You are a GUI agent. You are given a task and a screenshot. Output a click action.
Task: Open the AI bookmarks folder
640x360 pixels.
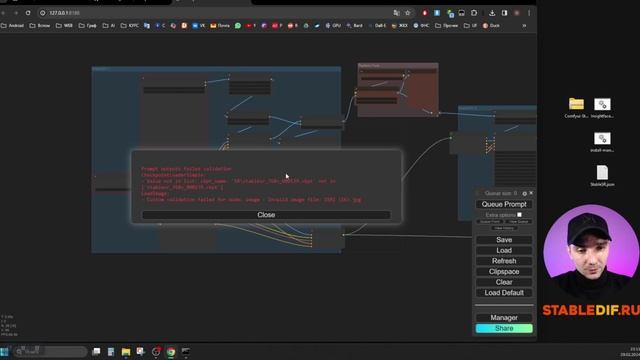click(x=109, y=25)
